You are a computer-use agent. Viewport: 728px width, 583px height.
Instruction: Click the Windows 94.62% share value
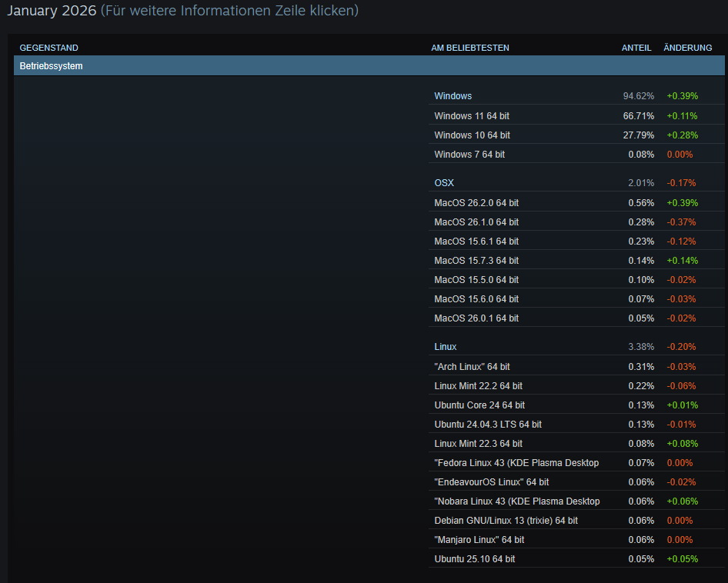click(639, 96)
